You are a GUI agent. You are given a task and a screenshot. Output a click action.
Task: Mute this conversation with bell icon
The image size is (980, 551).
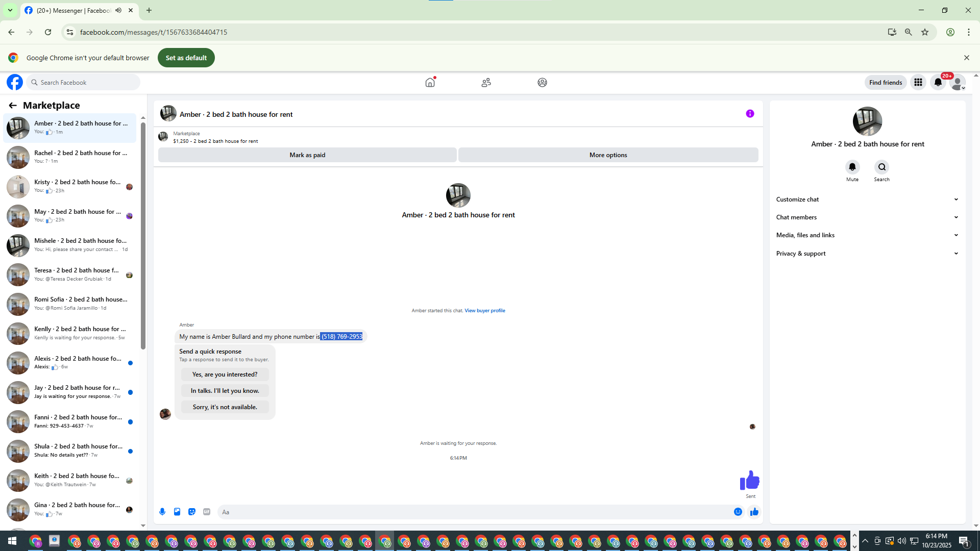coord(852,167)
